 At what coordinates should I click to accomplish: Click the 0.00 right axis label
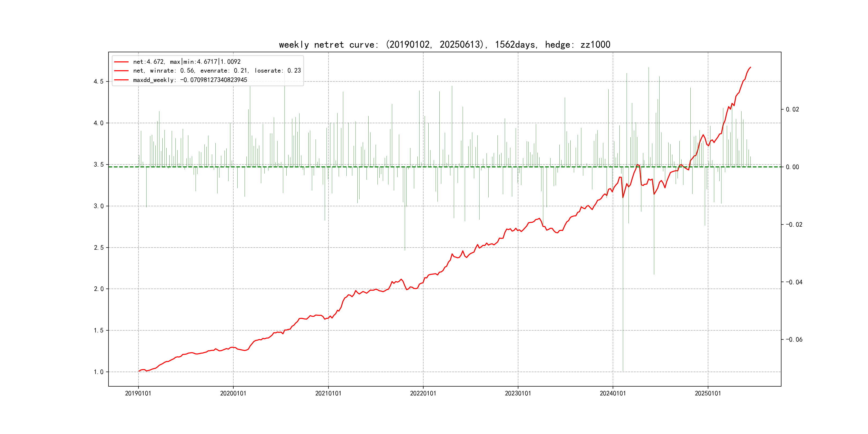[792, 167]
